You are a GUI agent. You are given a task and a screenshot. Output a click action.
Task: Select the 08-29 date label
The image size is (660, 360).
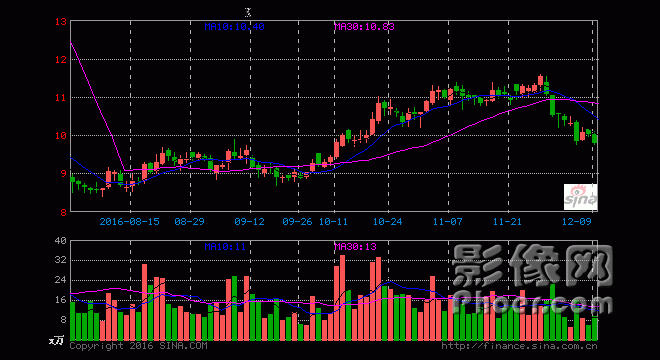click(189, 221)
